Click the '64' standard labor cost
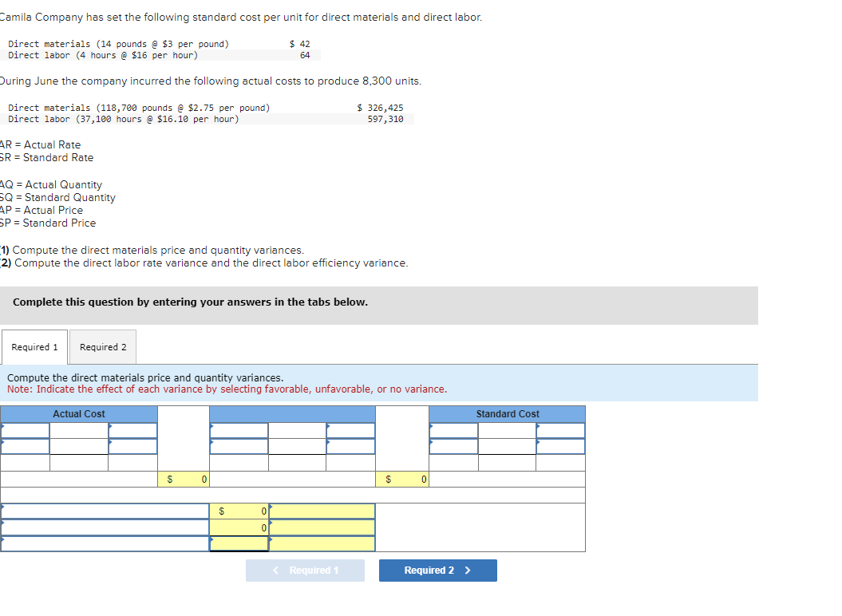 click(x=305, y=55)
